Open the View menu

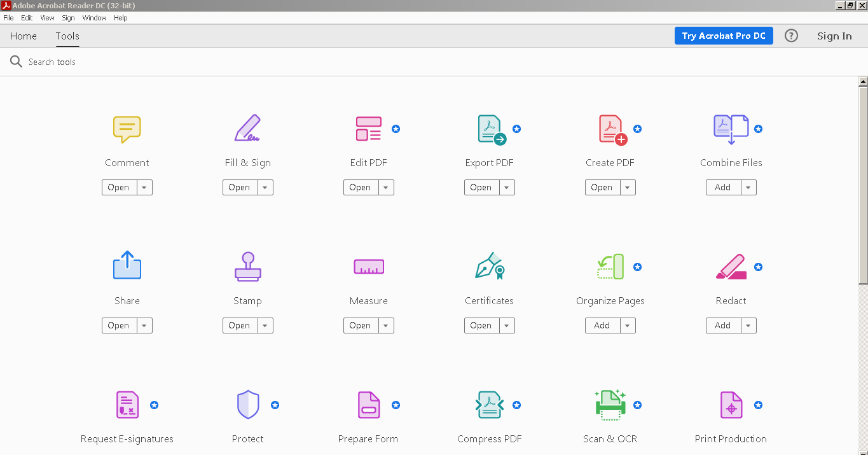click(x=47, y=18)
